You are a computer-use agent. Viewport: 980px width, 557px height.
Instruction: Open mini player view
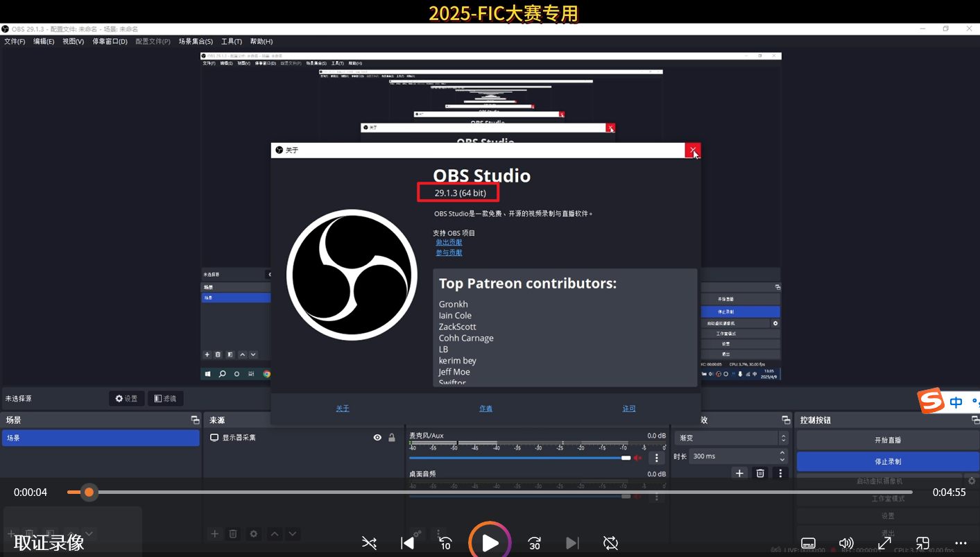pyautogui.click(x=922, y=543)
